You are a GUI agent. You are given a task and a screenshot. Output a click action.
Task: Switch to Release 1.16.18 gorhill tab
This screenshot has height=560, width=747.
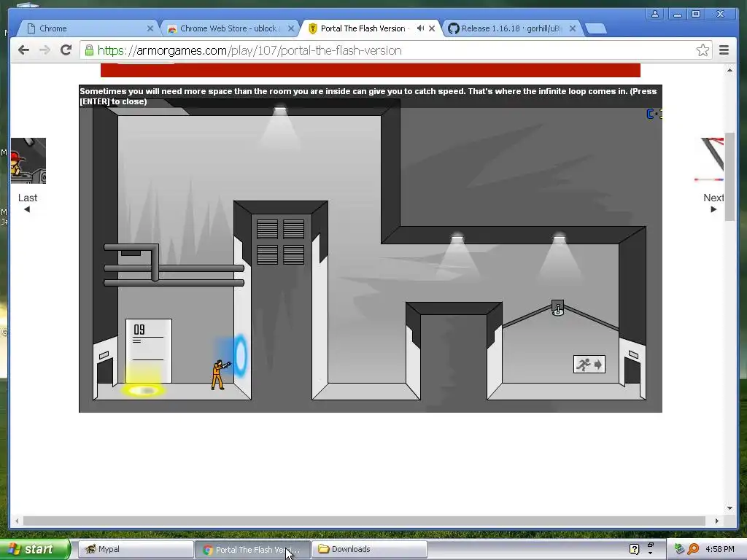pyautogui.click(x=512, y=28)
